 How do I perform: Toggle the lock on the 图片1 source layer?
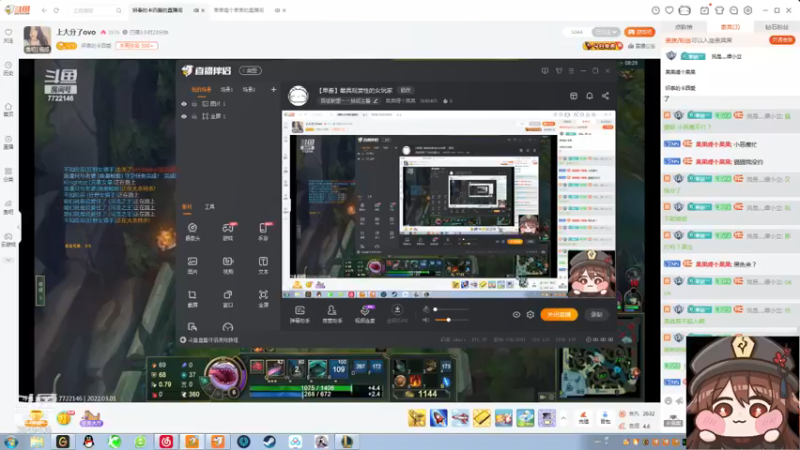[194, 104]
